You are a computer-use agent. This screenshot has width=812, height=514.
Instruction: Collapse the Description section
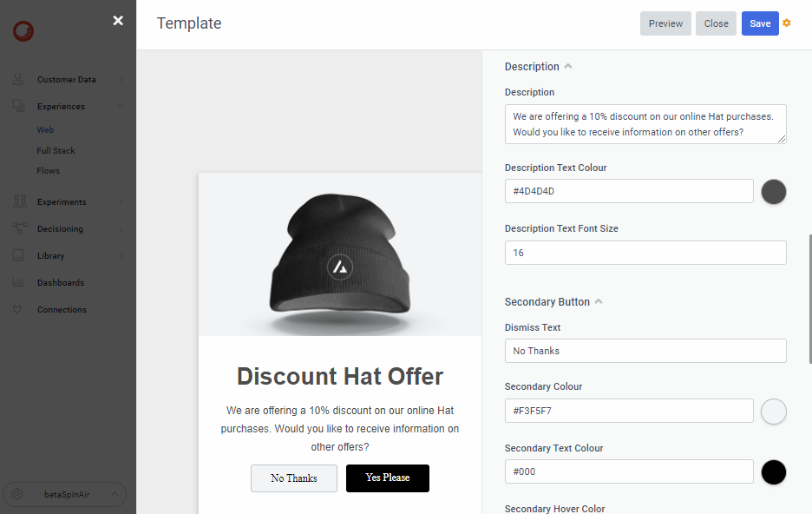[568, 67]
